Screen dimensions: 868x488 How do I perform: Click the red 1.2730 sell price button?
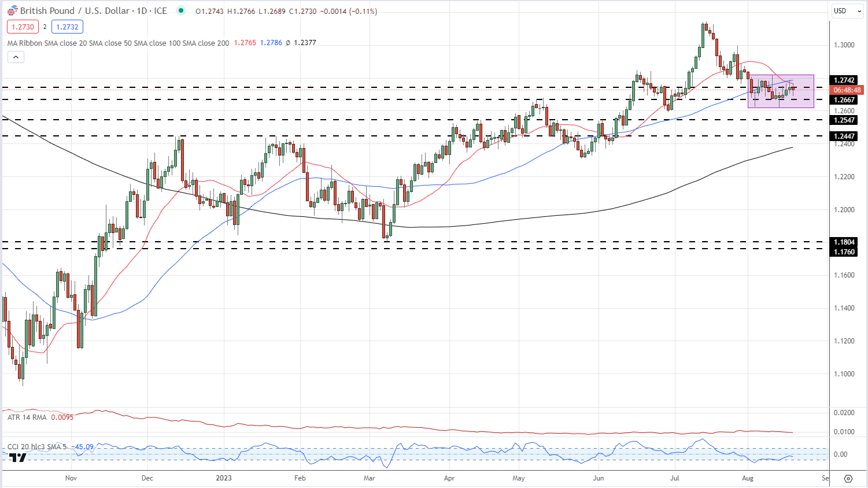pyautogui.click(x=23, y=27)
